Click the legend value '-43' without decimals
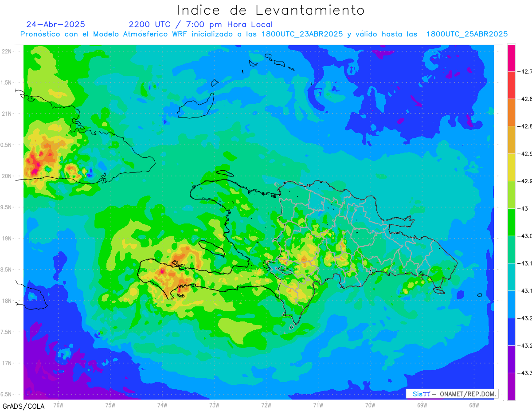Viewport: 532px width, 411px height. pyautogui.click(x=523, y=208)
